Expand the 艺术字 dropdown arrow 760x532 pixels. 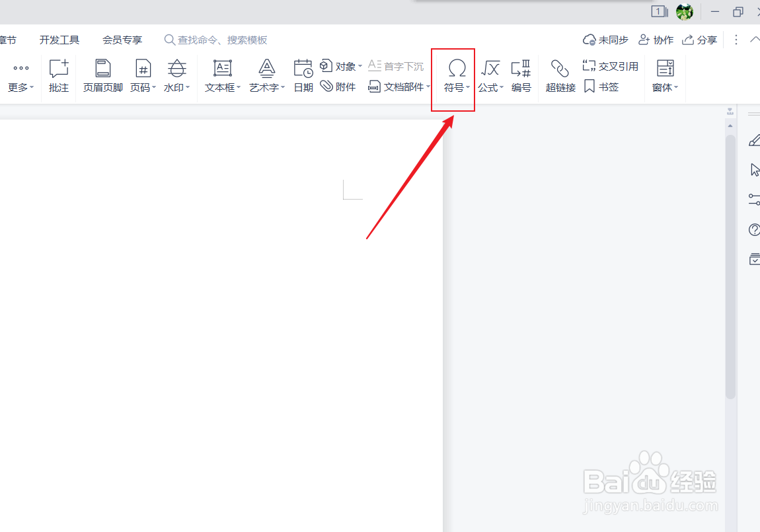[283, 87]
